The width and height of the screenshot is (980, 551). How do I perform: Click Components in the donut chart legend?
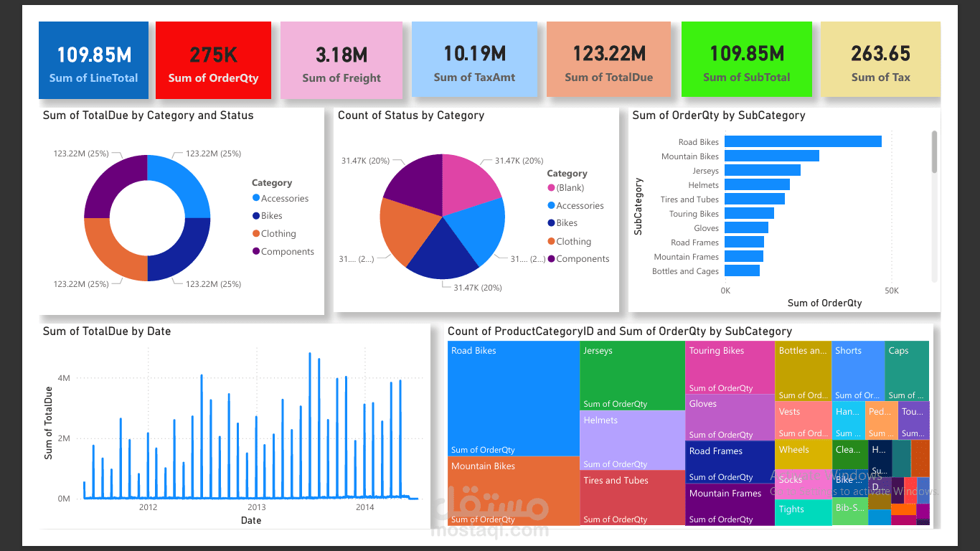click(x=283, y=252)
